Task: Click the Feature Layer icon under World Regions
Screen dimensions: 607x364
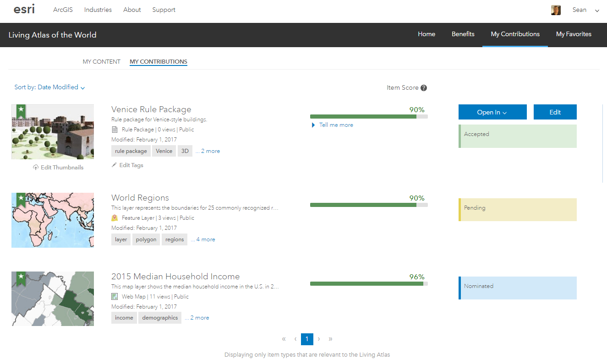Action: pos(115,218)
